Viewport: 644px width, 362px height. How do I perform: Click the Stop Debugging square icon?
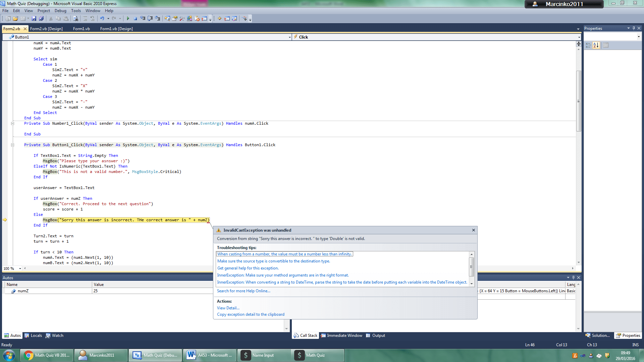135,19
